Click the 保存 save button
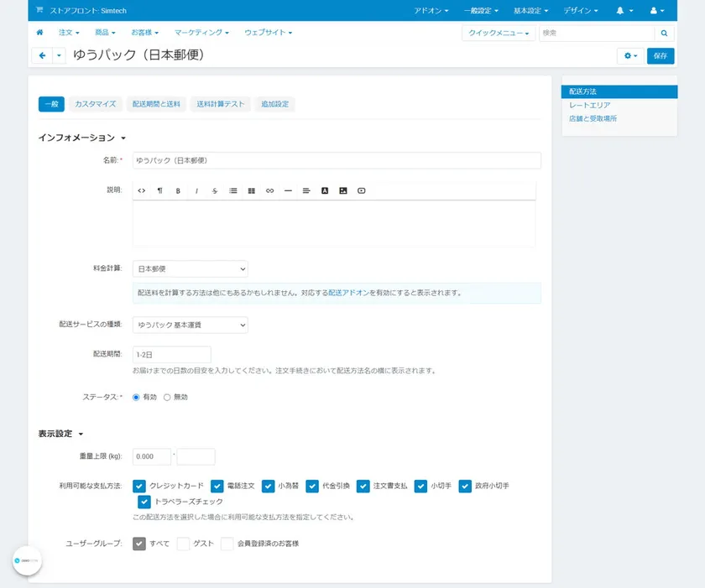The width and height of the screenshot is (705, 588). (661, 55)
